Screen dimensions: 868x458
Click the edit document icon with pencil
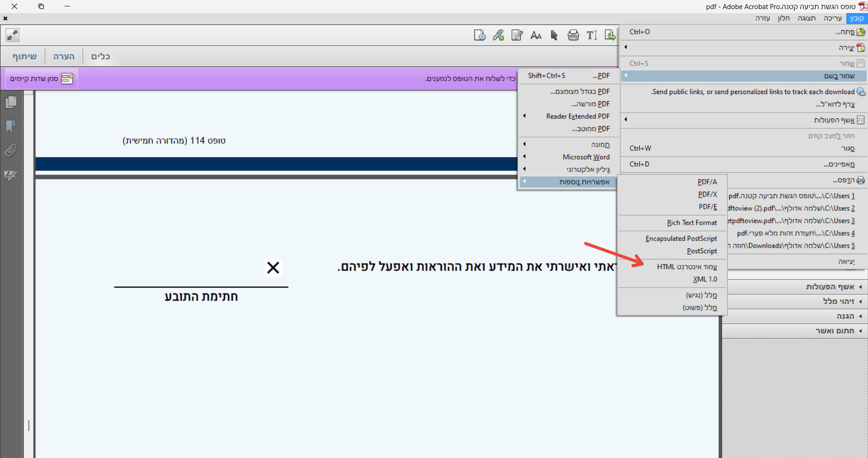[517, 35]
